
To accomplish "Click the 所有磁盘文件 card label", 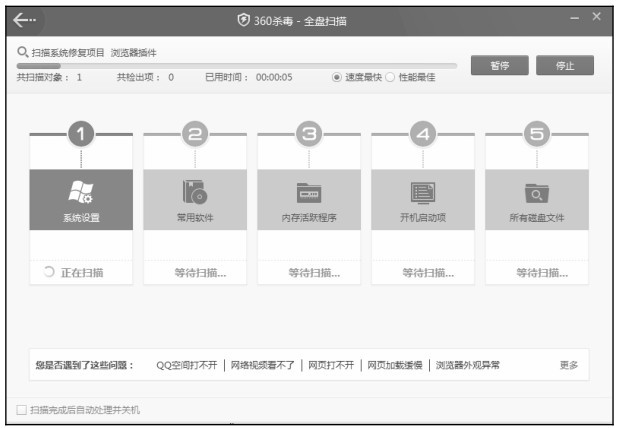I will point(537,218).
